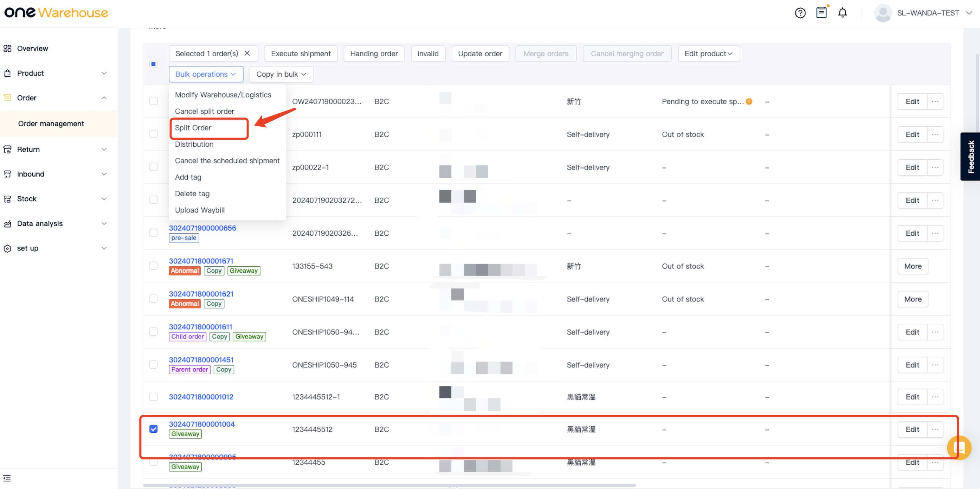Expand the Inbound sidebar menu

[104, 174]
